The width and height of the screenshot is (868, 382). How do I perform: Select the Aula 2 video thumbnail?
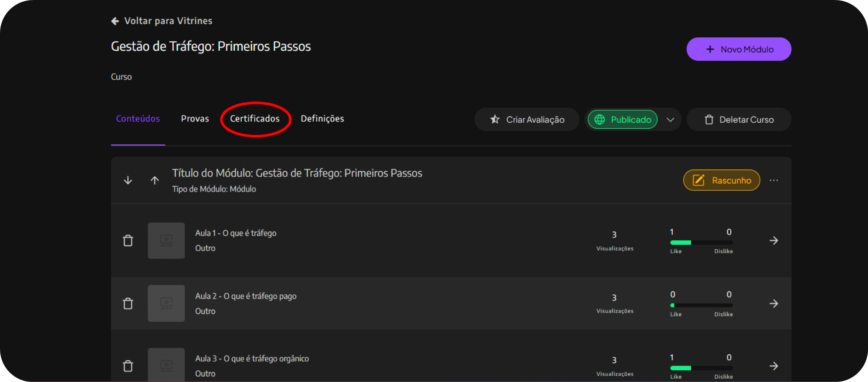click(166, 304)
